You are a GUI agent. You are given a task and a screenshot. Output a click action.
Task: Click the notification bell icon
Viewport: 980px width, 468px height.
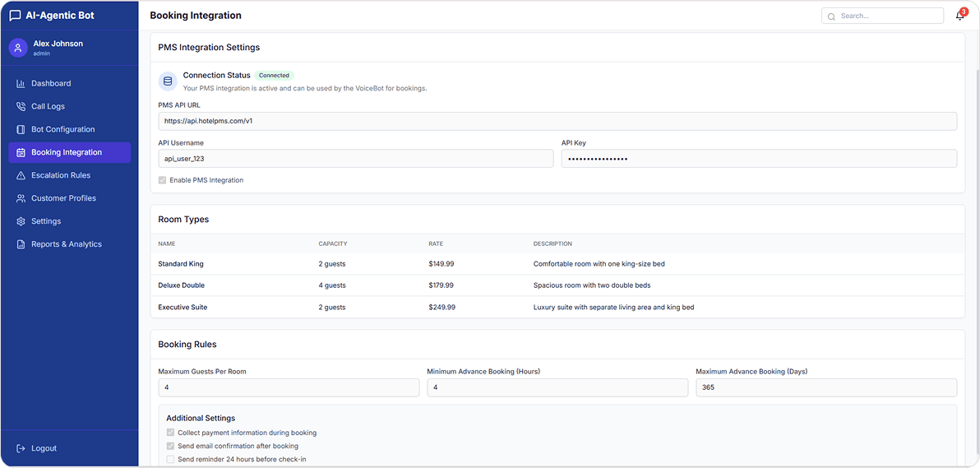tap(959, 16)
